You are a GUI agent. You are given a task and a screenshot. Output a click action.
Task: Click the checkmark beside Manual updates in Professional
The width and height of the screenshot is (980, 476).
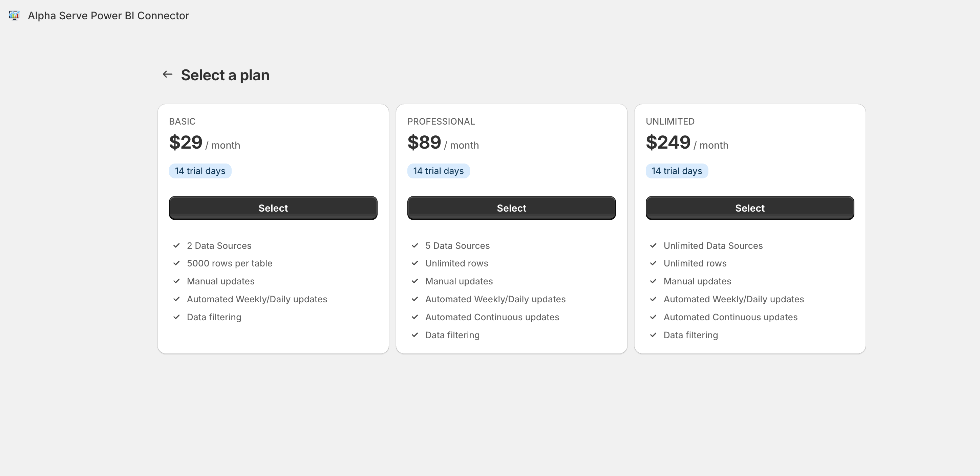(414, 281)
